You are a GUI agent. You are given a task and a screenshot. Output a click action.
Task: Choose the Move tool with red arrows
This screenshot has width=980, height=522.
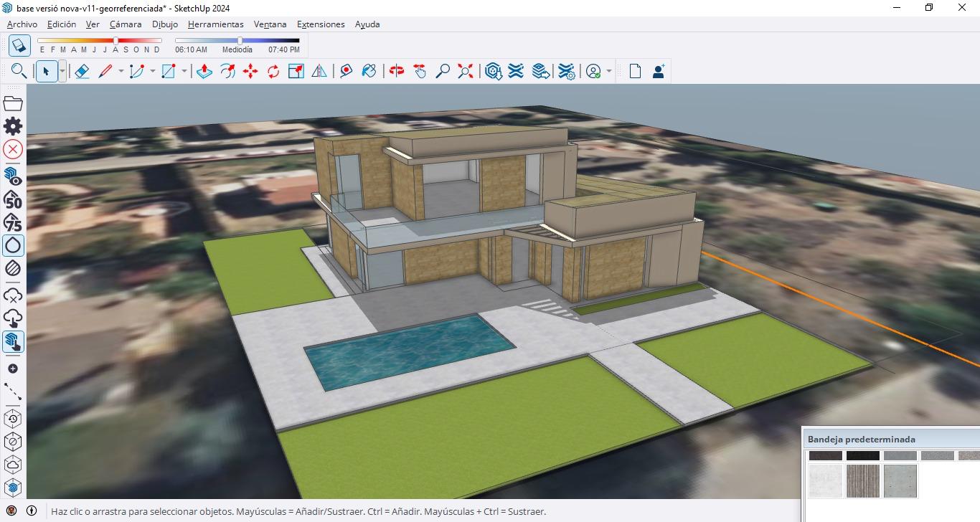[250, 71]
